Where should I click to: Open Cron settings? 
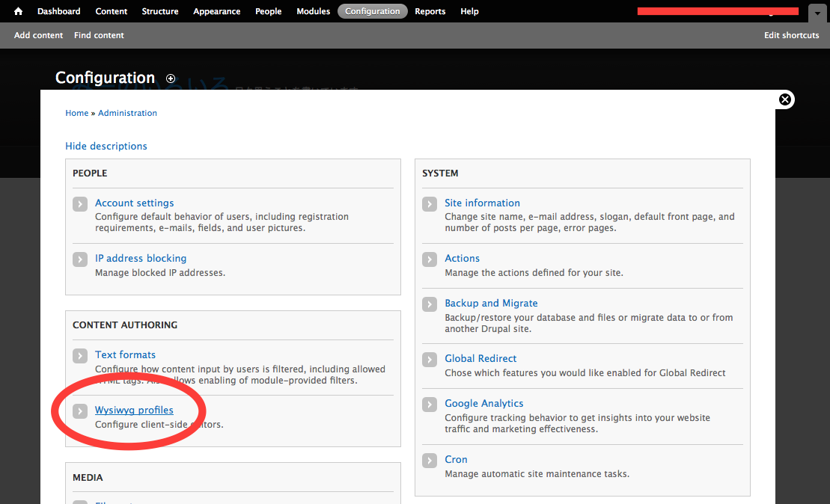click(456, 459)
